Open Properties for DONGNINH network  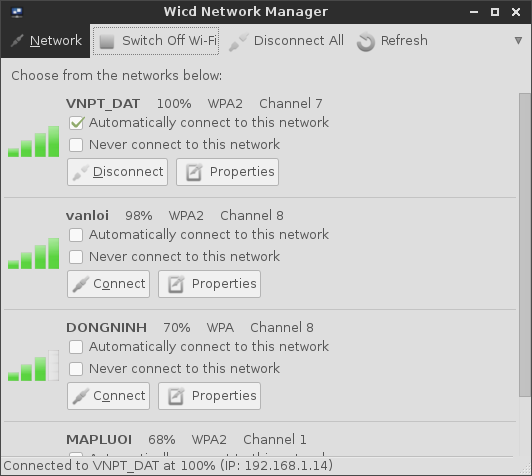pos(209,396)
